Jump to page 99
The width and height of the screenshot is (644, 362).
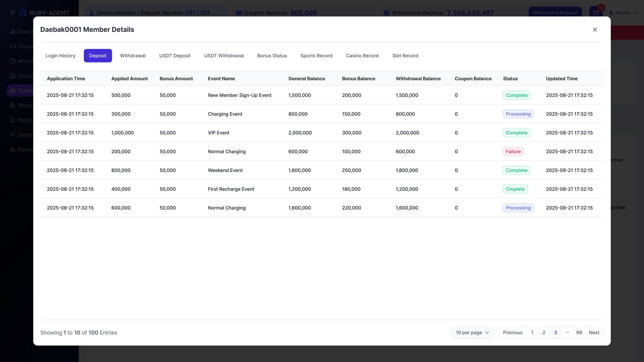click(579, 333)
